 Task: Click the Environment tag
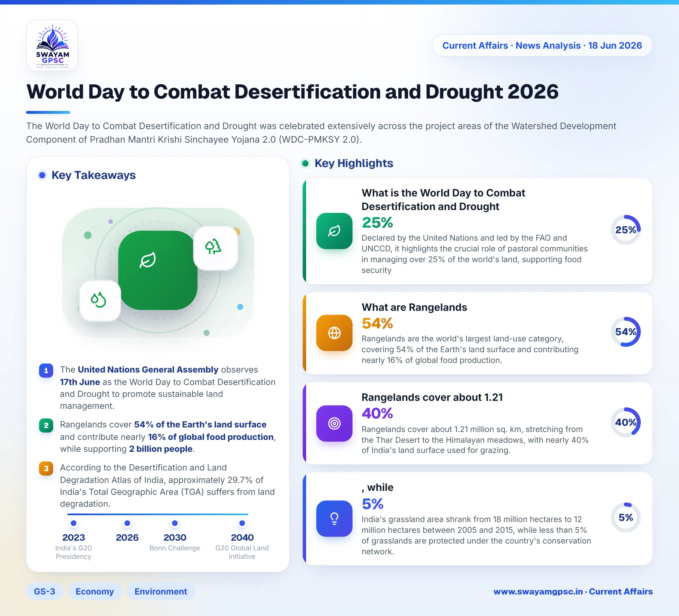tap(161, 591)
